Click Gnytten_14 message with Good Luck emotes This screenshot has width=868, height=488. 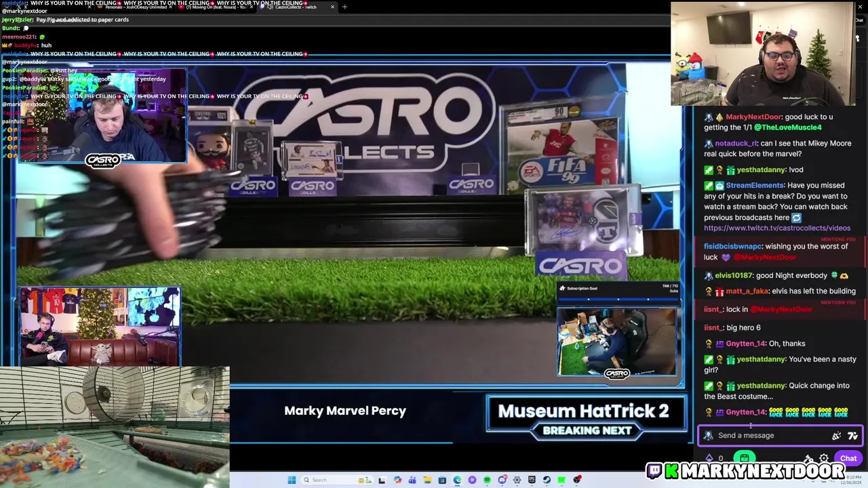pos(776,412)
